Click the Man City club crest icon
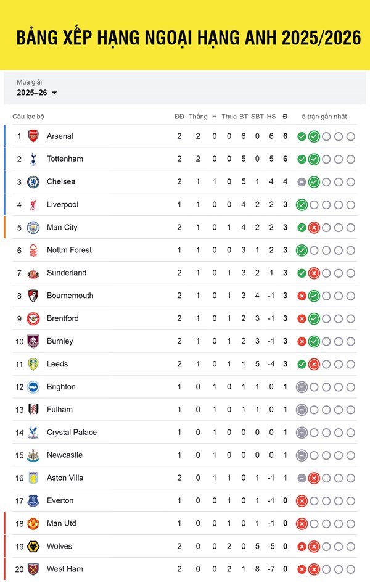The width and height of the screenshot is (370, 588). [33, 227]
